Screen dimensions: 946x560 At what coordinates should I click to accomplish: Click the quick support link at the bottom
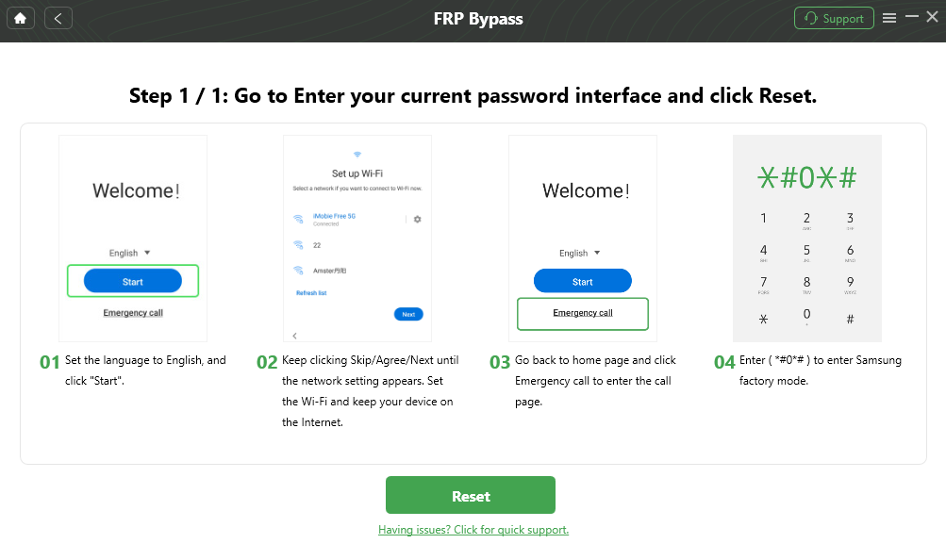(x=473, y=530)
